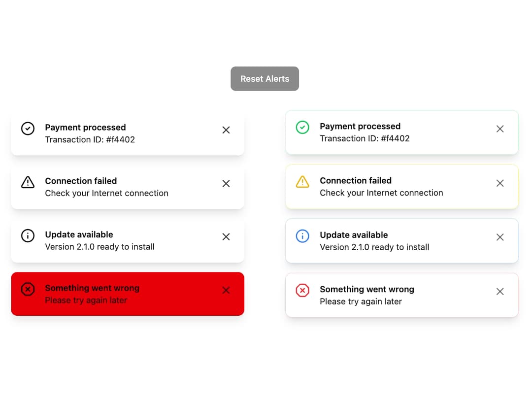Click the red error octagon icon on the white alert
Image resolution: width=532 pixels, height=399 pixels.
click(302, 291)
